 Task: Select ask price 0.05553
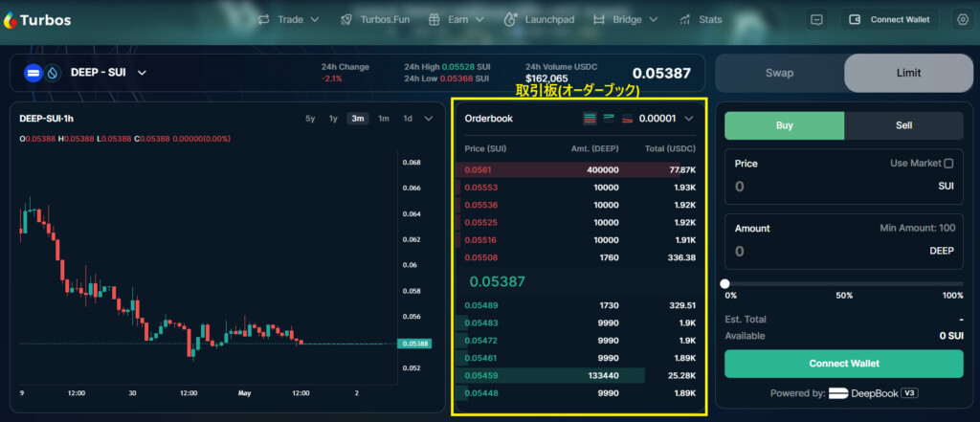point(481,188)
